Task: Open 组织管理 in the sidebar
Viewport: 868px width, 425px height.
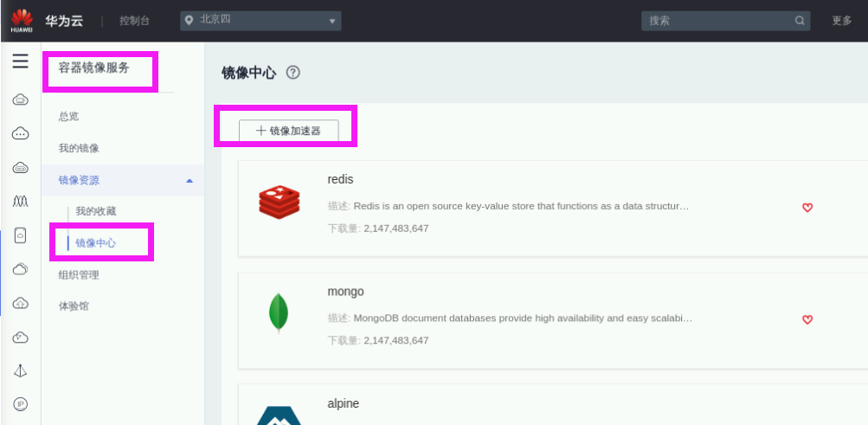Action: coord(79,275)
